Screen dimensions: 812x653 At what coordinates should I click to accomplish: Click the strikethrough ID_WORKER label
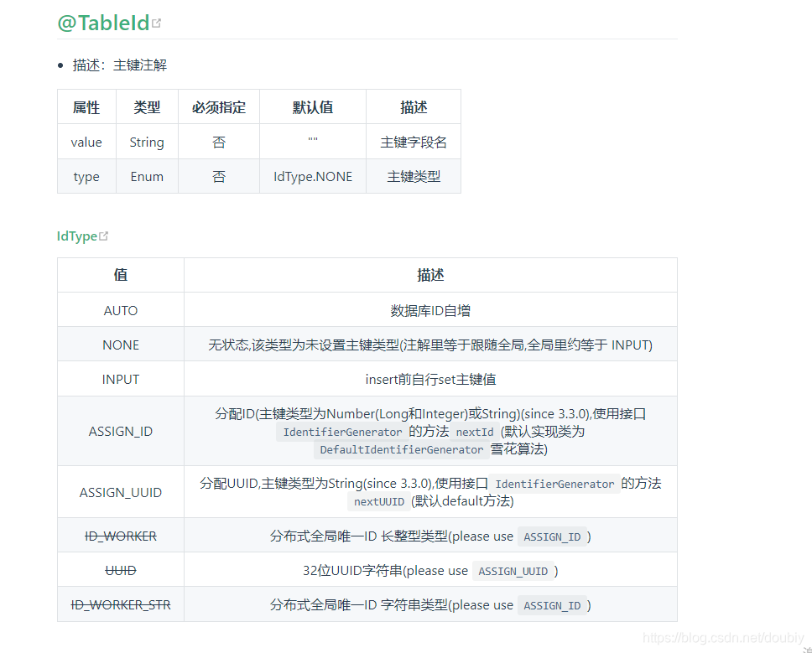click(x=120, y=536)
